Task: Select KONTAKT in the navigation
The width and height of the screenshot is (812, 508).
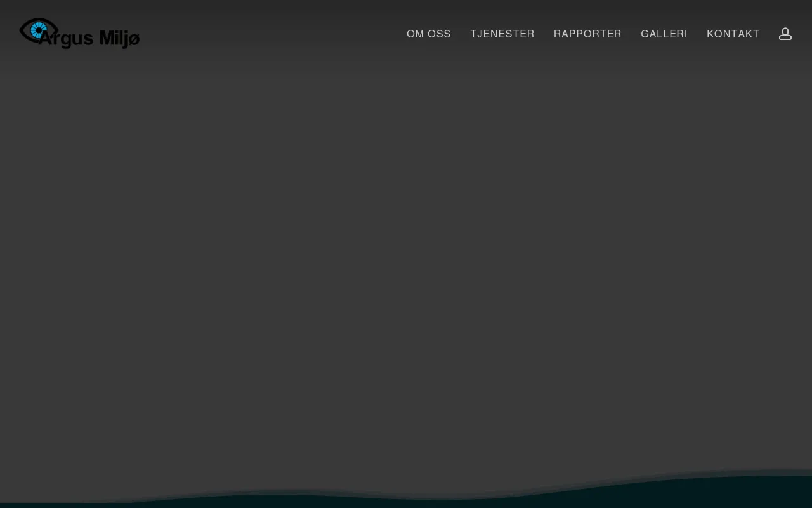Action: (x=733, y=34)
